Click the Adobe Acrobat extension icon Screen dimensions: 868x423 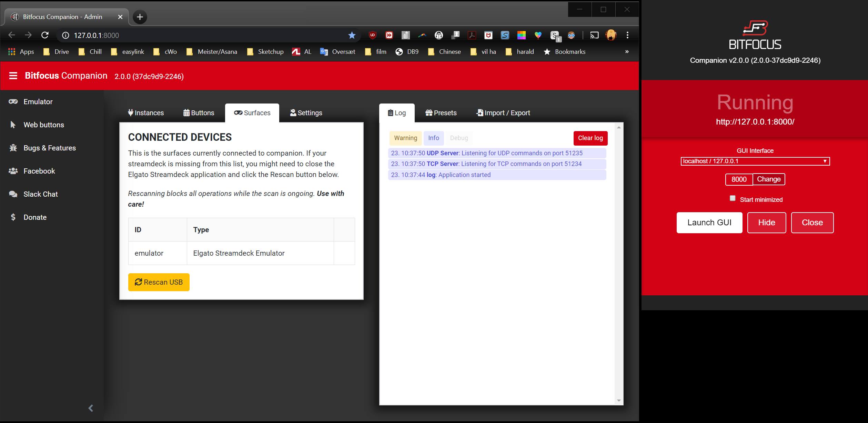point(472,35)
